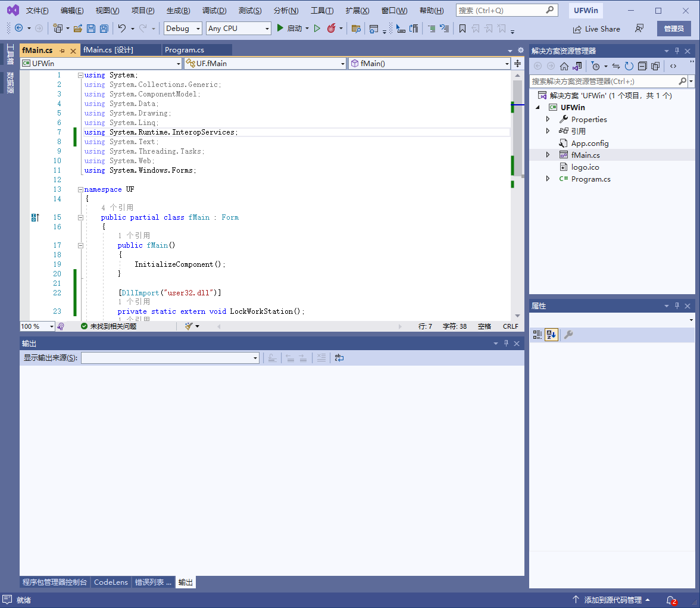
Task: Click the Undo arrow icon
Action: [122, 29]
